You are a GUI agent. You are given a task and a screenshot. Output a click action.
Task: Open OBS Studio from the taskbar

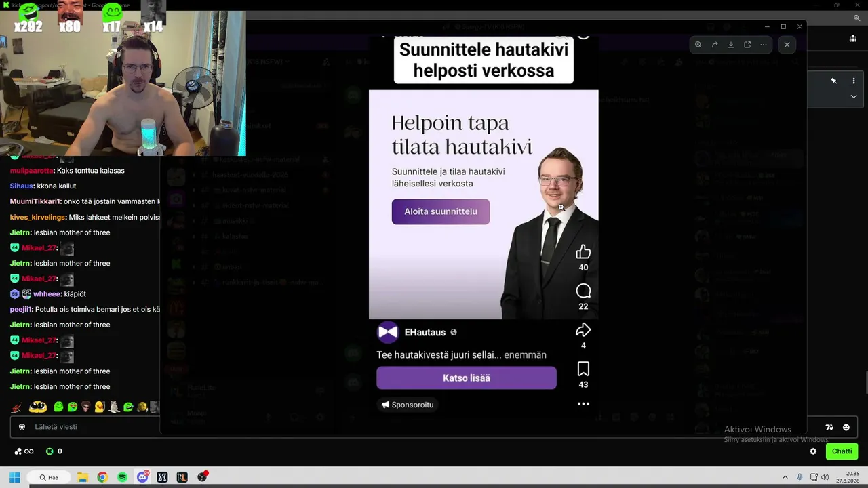(202, 477)
